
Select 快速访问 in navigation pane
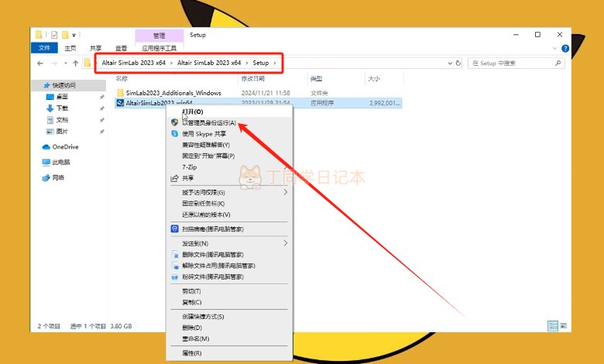(63, 85)
